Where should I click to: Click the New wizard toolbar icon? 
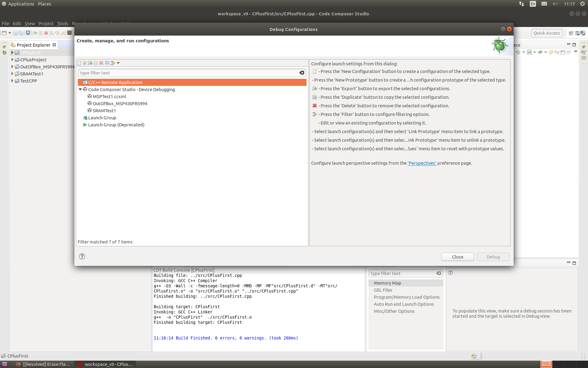coord(4,33)
